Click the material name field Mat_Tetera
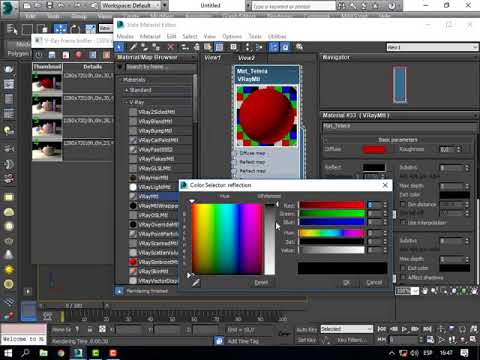 tap(399, 126)
